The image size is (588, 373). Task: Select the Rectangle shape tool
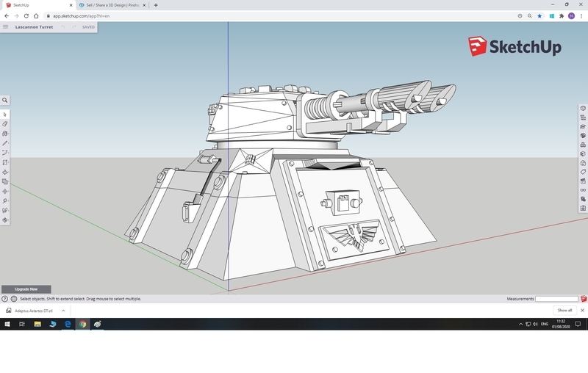click(5, 162)
